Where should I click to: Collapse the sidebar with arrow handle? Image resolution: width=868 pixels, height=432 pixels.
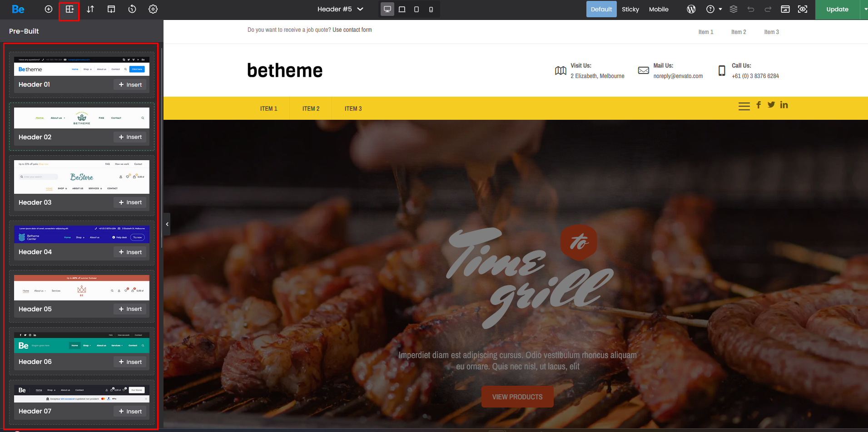[167, 224]
